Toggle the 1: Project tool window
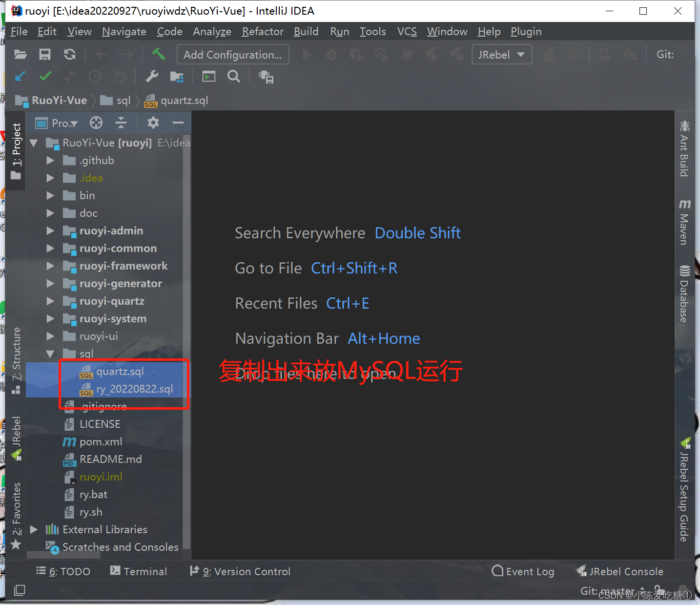 point(17,151)
